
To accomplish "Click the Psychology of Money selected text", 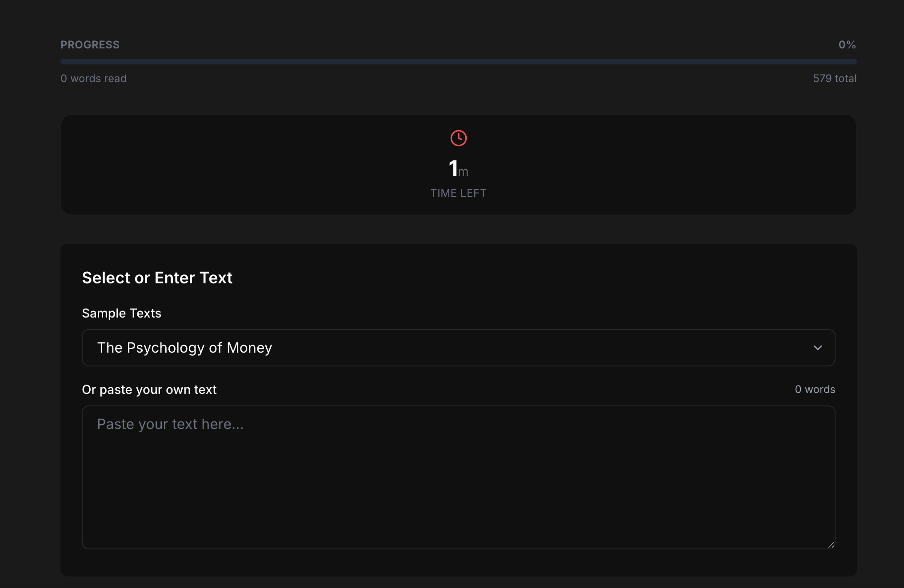I will 184,348.
